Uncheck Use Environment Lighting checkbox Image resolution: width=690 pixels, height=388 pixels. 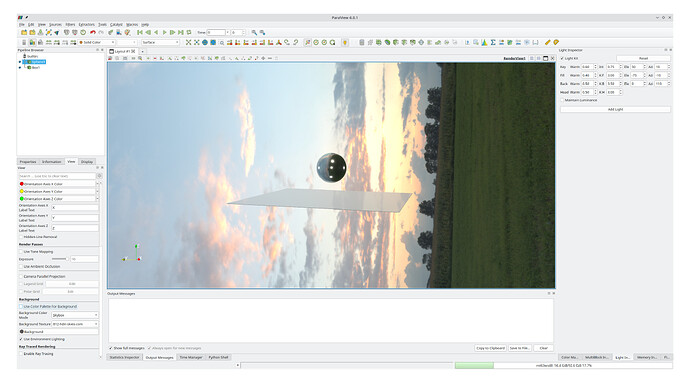click(x=21, y=339)
